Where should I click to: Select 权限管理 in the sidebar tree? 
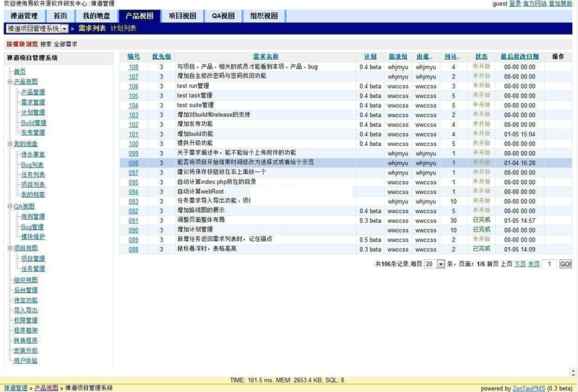(25, 320)
